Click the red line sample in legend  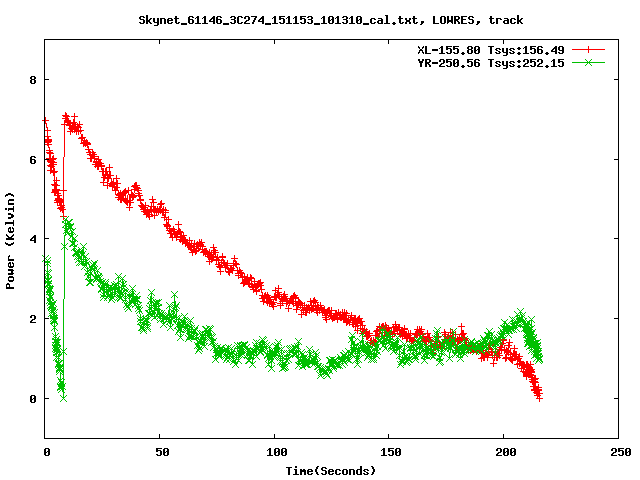(589, 49)
